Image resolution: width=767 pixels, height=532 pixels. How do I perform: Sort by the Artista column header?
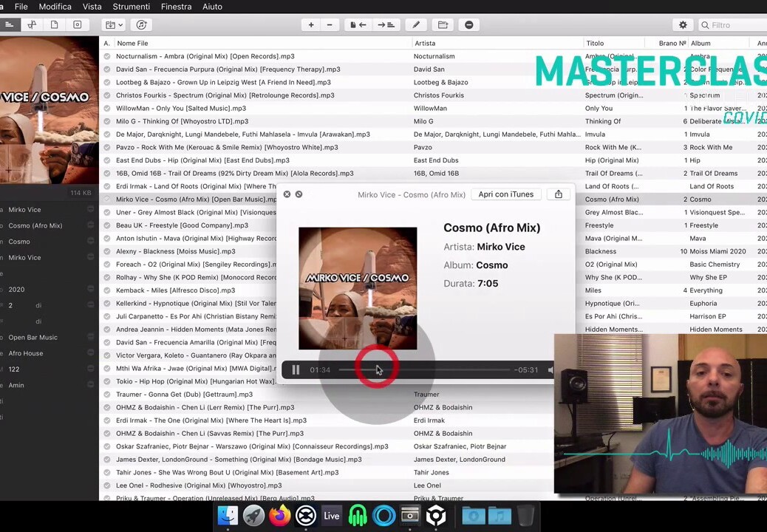pos(497,43)
